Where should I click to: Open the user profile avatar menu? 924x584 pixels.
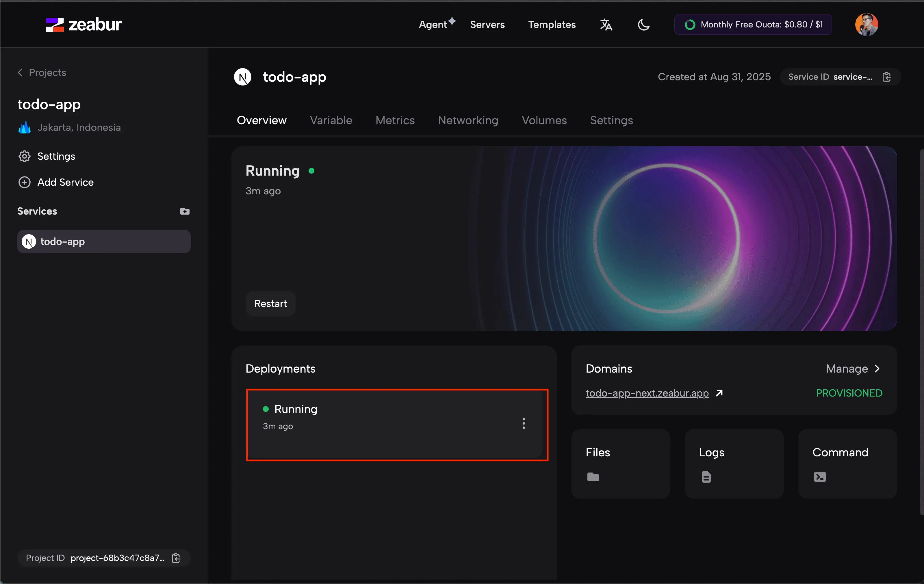coord(867,25)
